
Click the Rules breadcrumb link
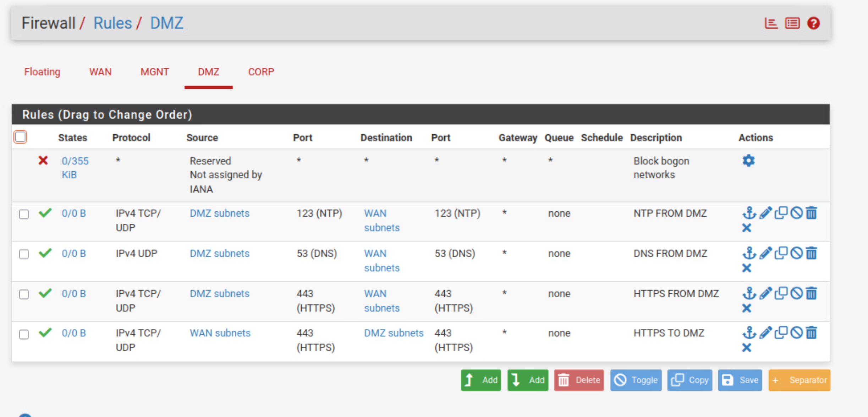pos(112,23)
